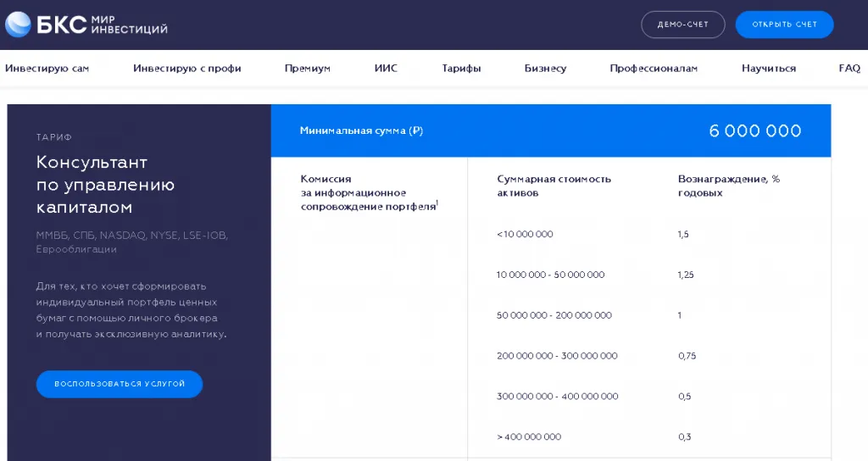Open the ИИС navigation item

pyautogui.click(x=386, y=69)
